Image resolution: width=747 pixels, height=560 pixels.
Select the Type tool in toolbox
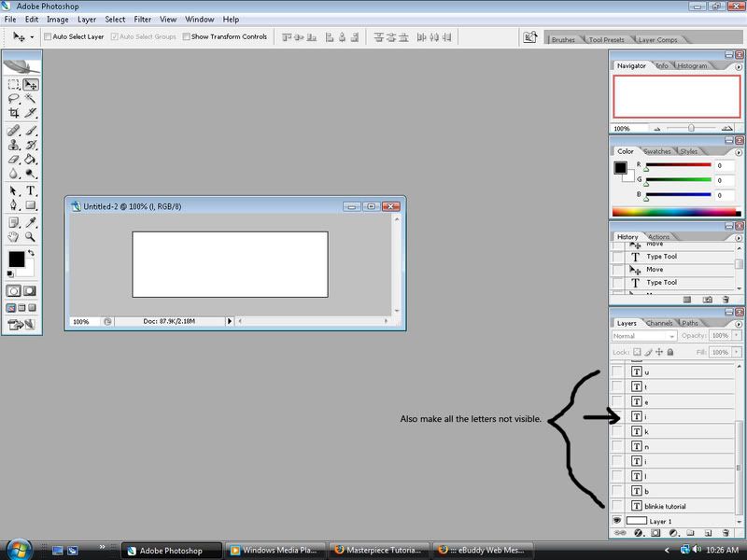31,190
